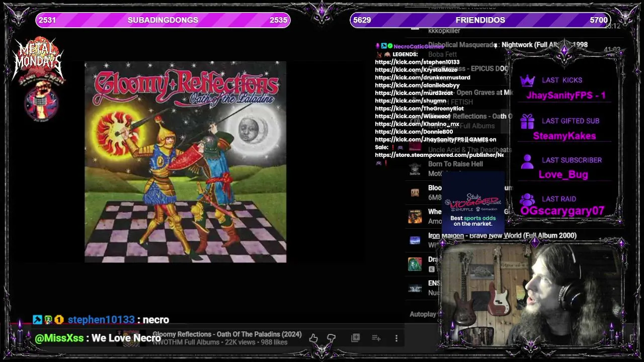Click the pin badge next to stephen10133
Viewport: 644px width, 362px height.
(x=37, y=319)
